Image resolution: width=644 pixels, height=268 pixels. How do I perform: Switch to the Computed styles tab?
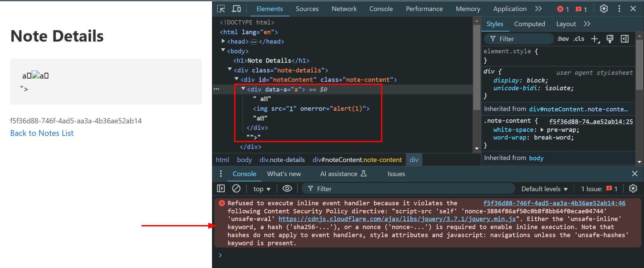coord(529,24)
